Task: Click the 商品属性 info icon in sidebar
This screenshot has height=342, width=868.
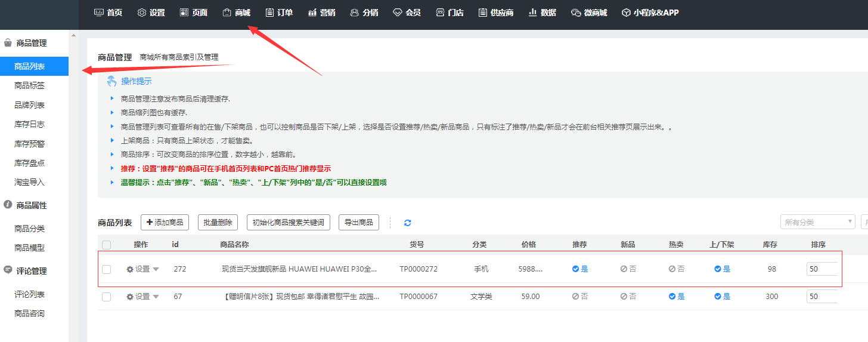Action: 8,205
